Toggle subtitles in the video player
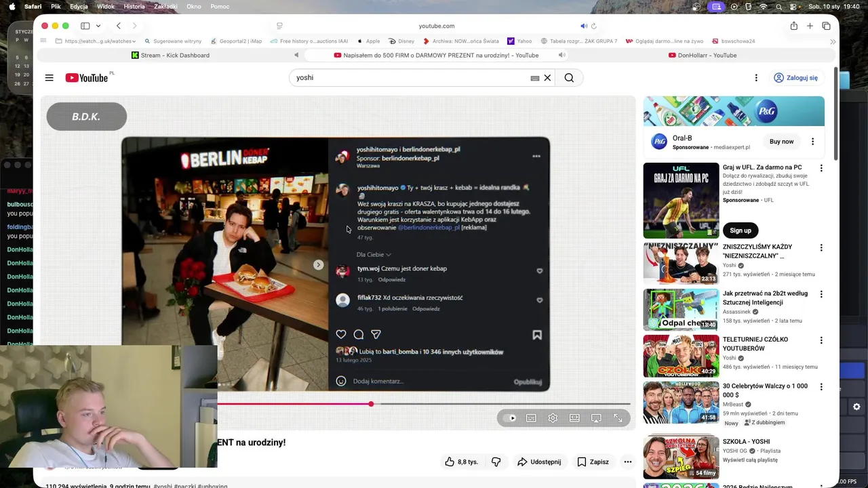The image size is (868, 488). pyautogui.click(x=531, y=418)
